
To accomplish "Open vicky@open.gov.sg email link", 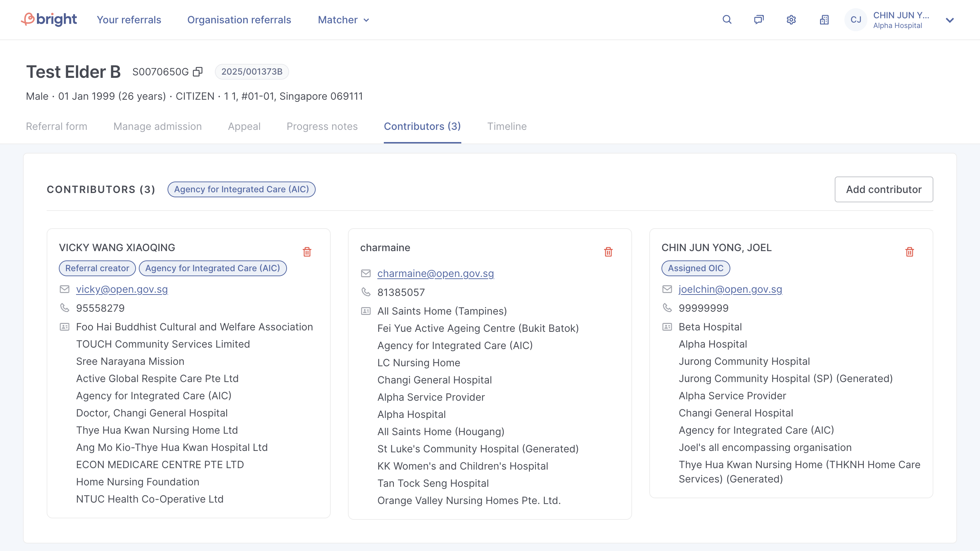I will pyautogui.click(x=122, y=289).
